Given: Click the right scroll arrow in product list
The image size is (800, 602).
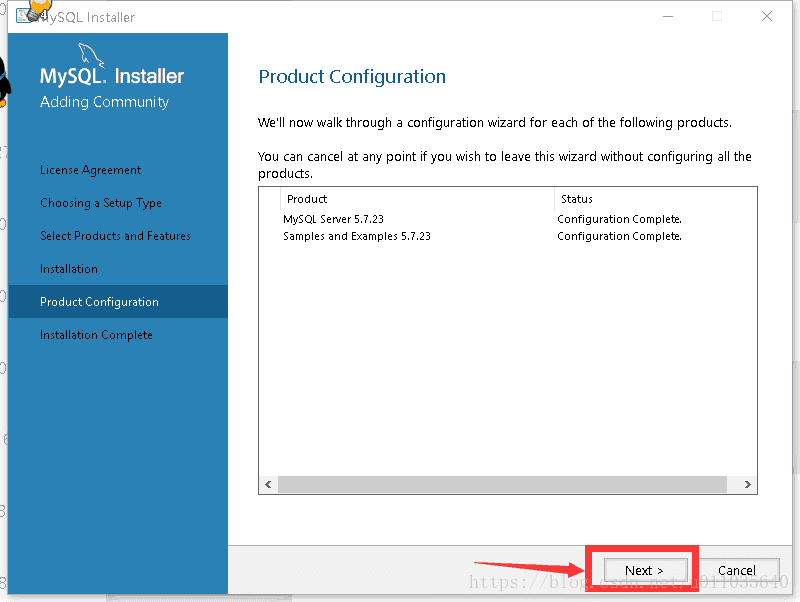Looking at the screenshot, I should click(747, 484).
